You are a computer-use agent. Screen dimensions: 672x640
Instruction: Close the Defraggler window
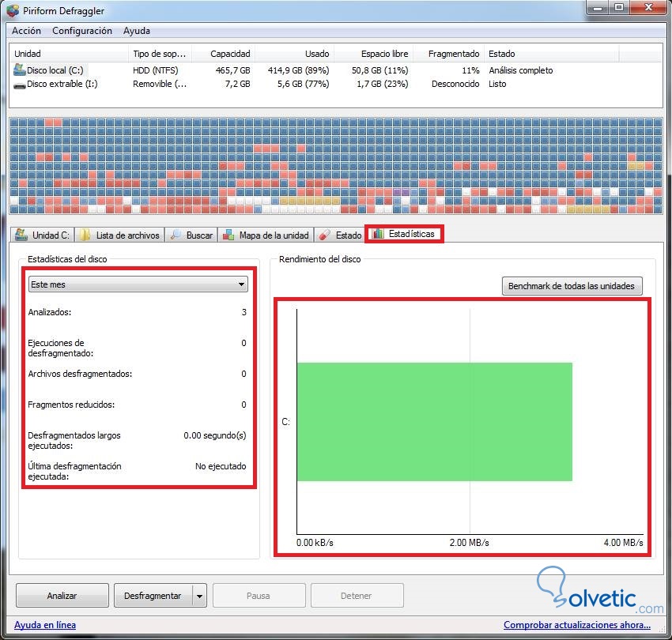[x=649, y=8]
